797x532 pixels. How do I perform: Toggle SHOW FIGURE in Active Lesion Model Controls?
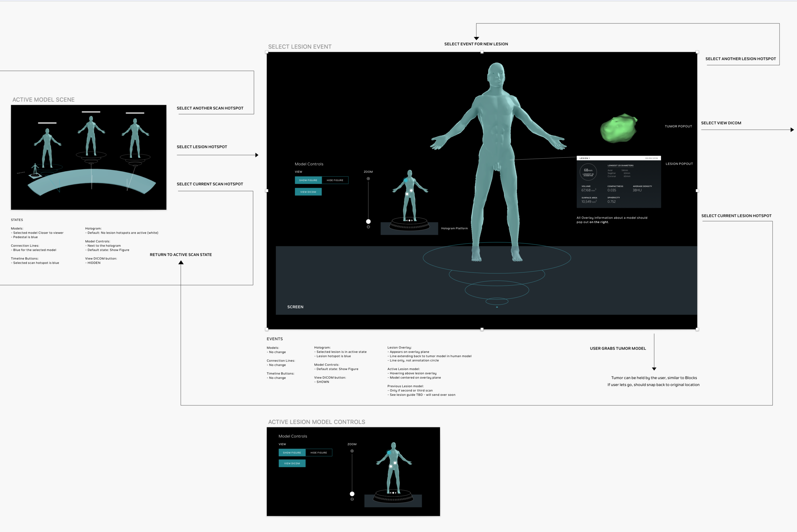[292, 452]
